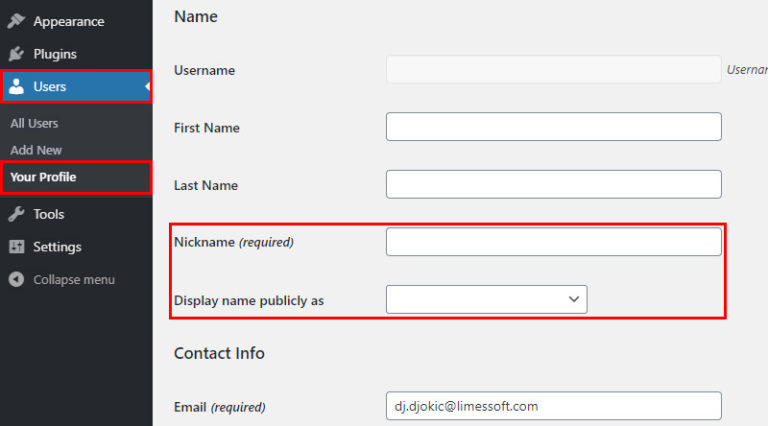
Task: Open the Plugins menu
Action: [55, 54]
